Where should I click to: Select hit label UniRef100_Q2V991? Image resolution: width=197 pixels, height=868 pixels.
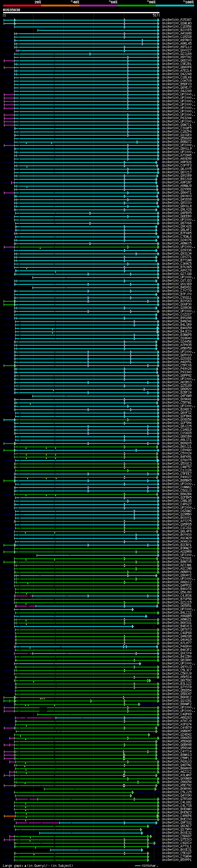[177, 189]
